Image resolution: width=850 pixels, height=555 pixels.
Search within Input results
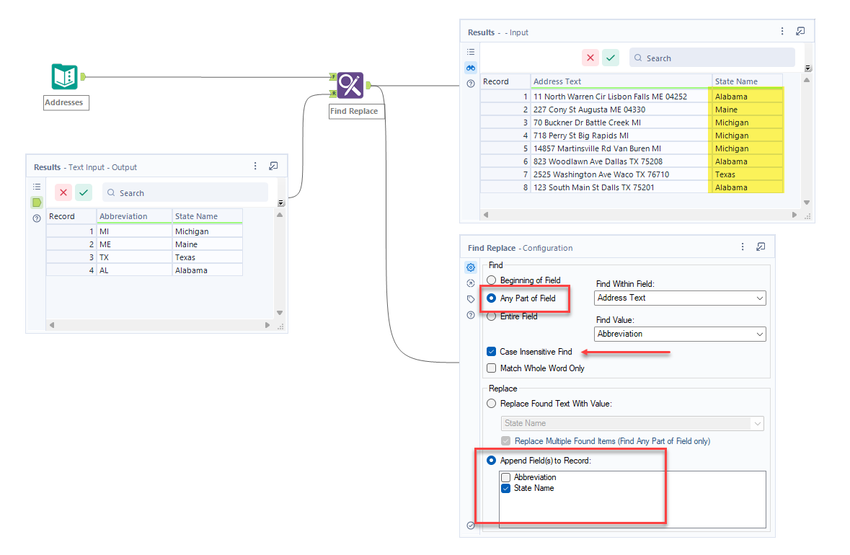(712, 57)
